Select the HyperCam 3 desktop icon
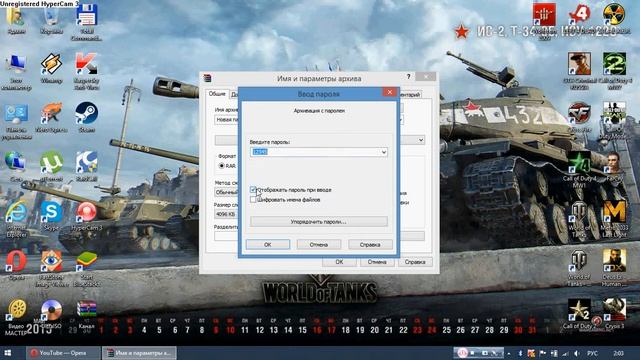The height and width of the screenshot is (360, 640). pyautogui.click(x=86, y=216)
